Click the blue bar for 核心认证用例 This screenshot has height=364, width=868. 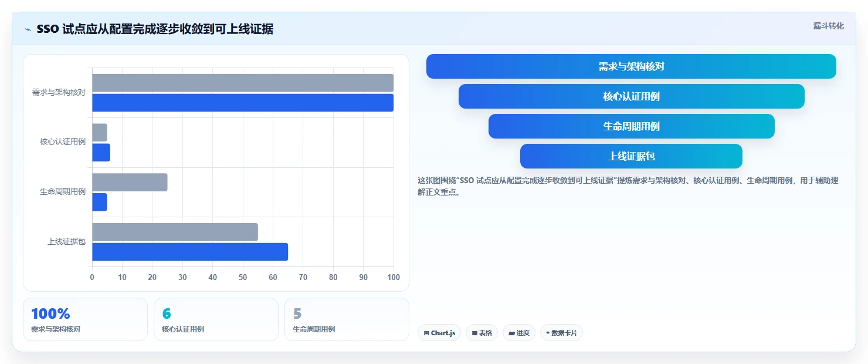pyautogui.click(x=101, y=153)
